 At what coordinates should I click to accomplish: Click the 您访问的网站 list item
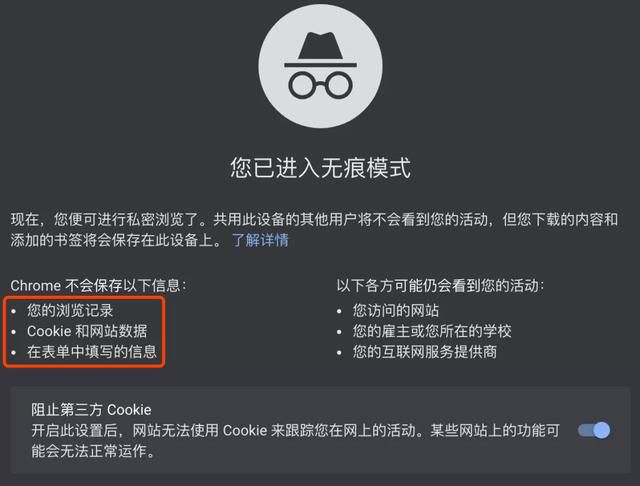point(396,311)
